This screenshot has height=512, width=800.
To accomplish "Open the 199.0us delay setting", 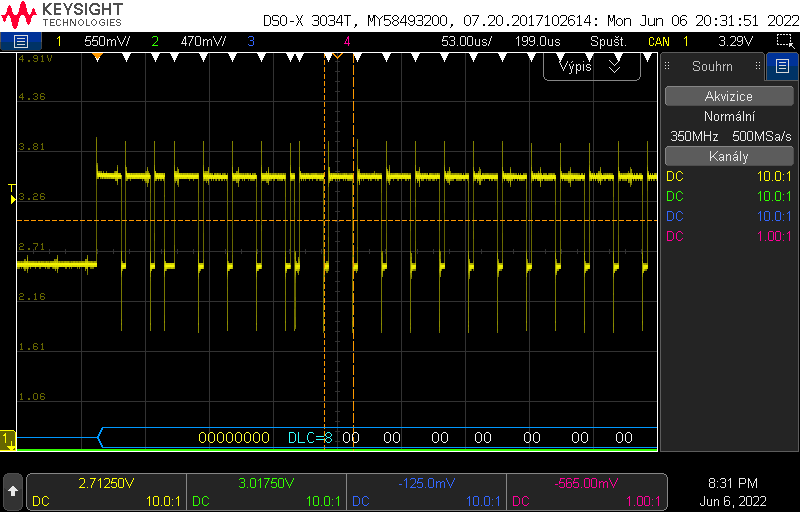I will click(x=537, y=41).
